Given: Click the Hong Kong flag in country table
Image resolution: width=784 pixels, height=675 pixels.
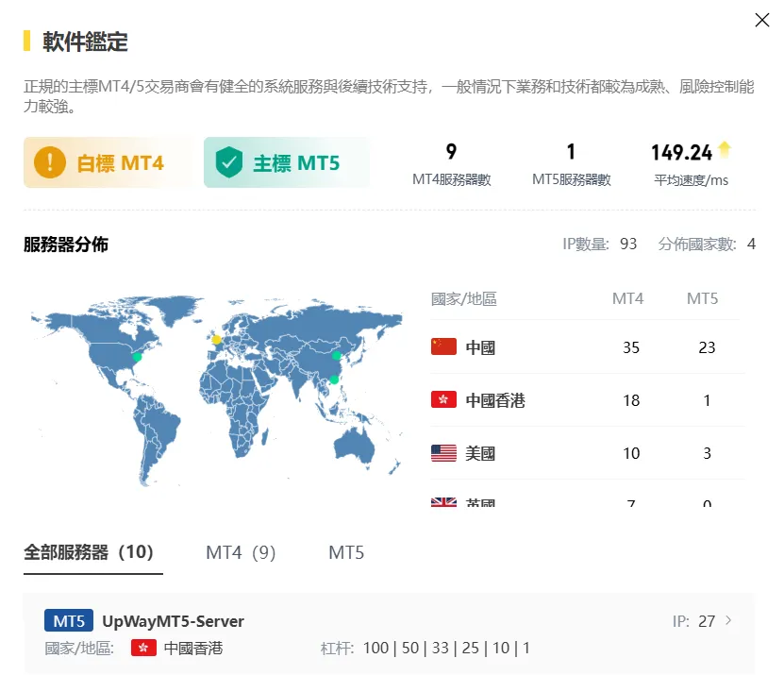Looking at the screenshot, I should pos(443,399).
